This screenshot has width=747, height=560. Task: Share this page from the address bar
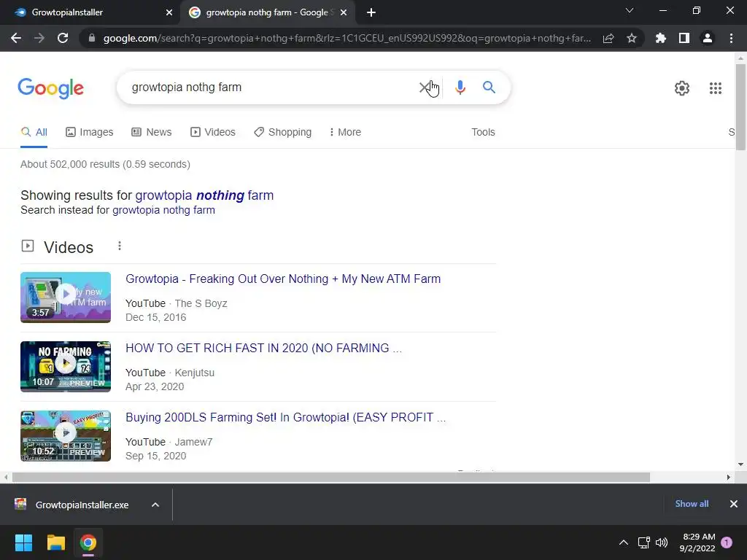[608, 38]
